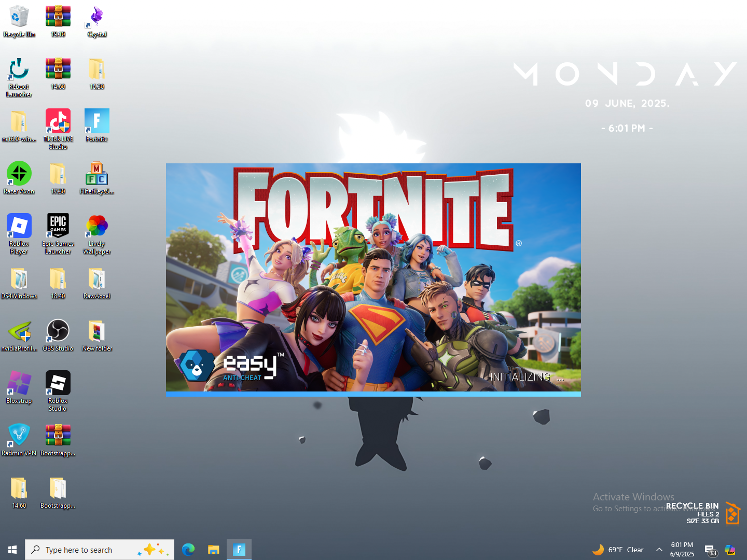This screenshot has height=560, width=747.
Task: Open the DS4Windows folder
Action: 19,283
